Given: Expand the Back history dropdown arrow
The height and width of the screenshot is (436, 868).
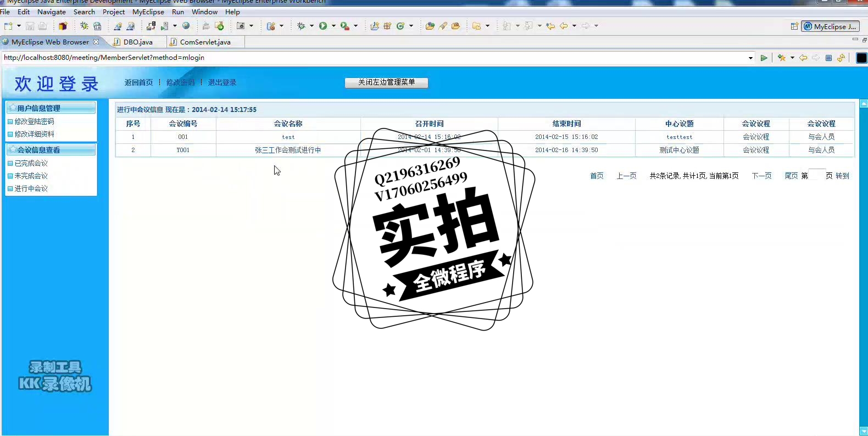Looking at the screenshot, I should click(x=574, y=26).
